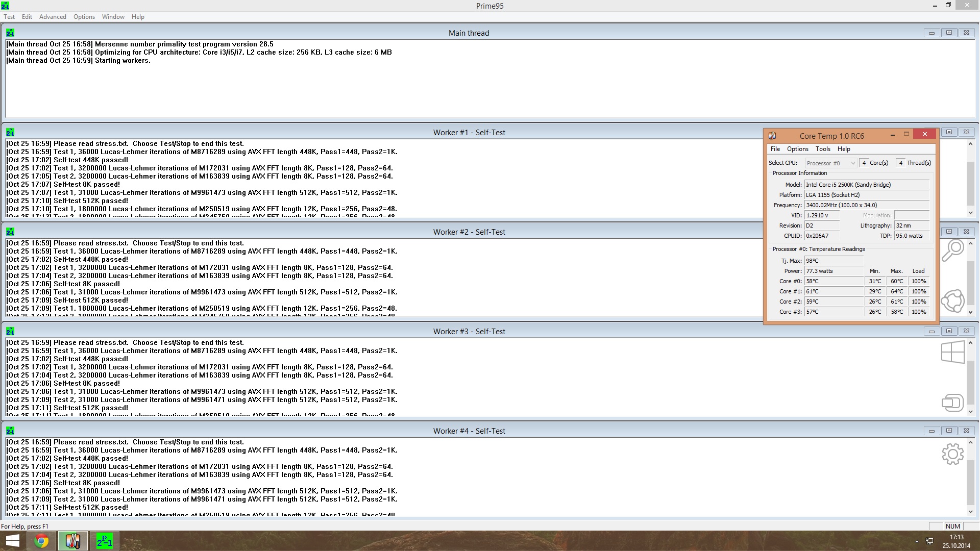Open the Core Temp Tools menu
Viewport: 980px width, 551px height.
click(823, 149)
